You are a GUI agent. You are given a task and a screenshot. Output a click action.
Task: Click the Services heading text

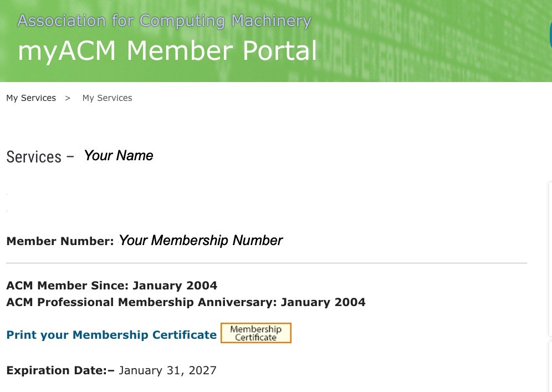click(x=34, y=157)
